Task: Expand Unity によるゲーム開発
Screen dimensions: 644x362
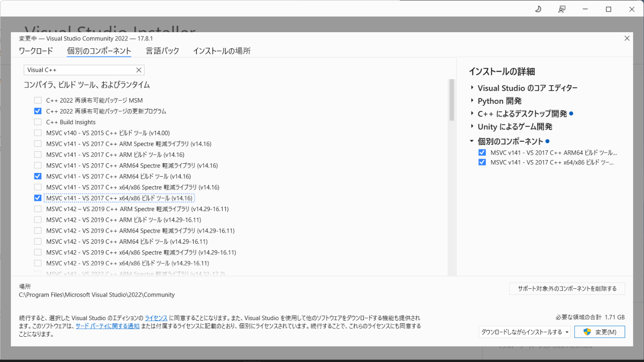Action: 472,126
